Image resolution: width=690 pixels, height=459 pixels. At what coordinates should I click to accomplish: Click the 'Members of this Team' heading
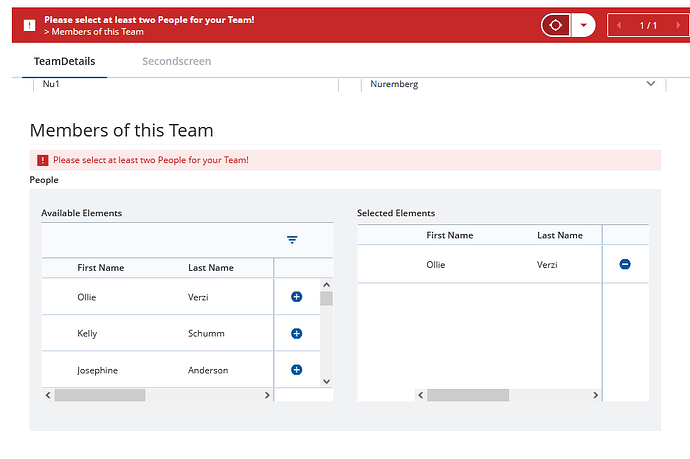121,130
